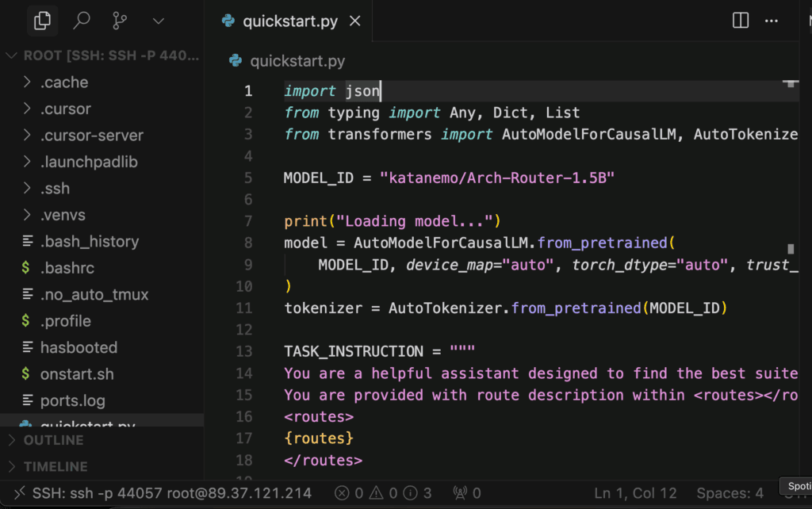Viewport: 812px width, 509px height.
Task: Expand the TIMELINE section
Action: pos(55,467)
